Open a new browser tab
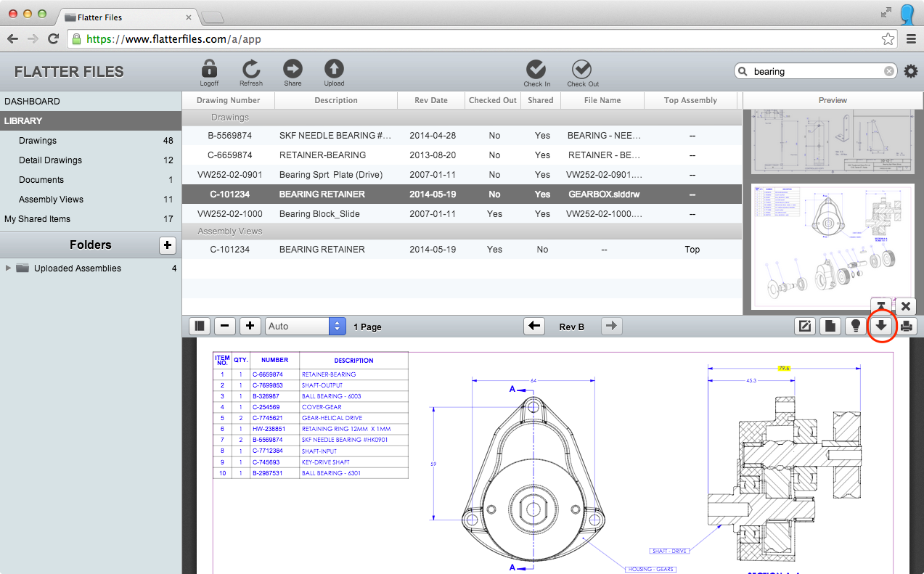This screenshot has height=574, width=924. click(213, 17)
